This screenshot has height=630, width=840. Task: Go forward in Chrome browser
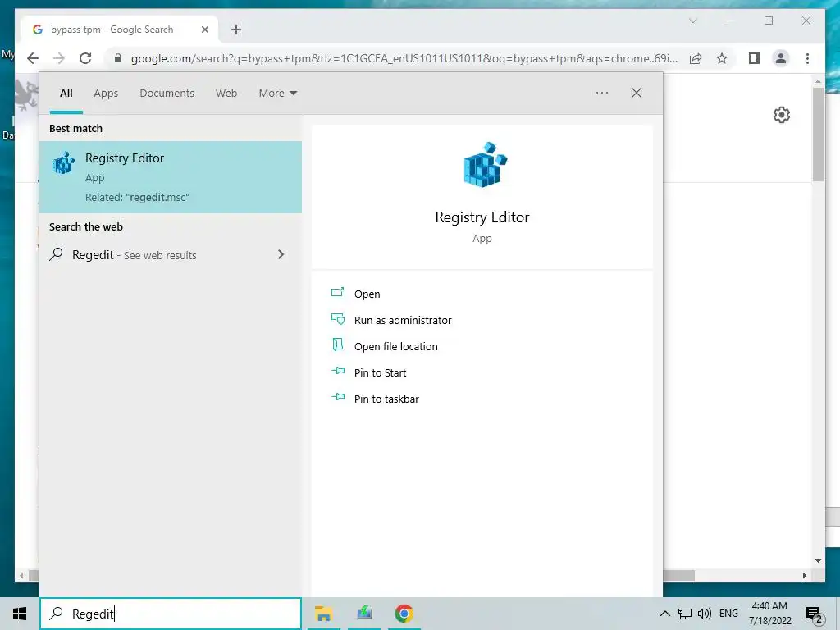tap(59, 58)
